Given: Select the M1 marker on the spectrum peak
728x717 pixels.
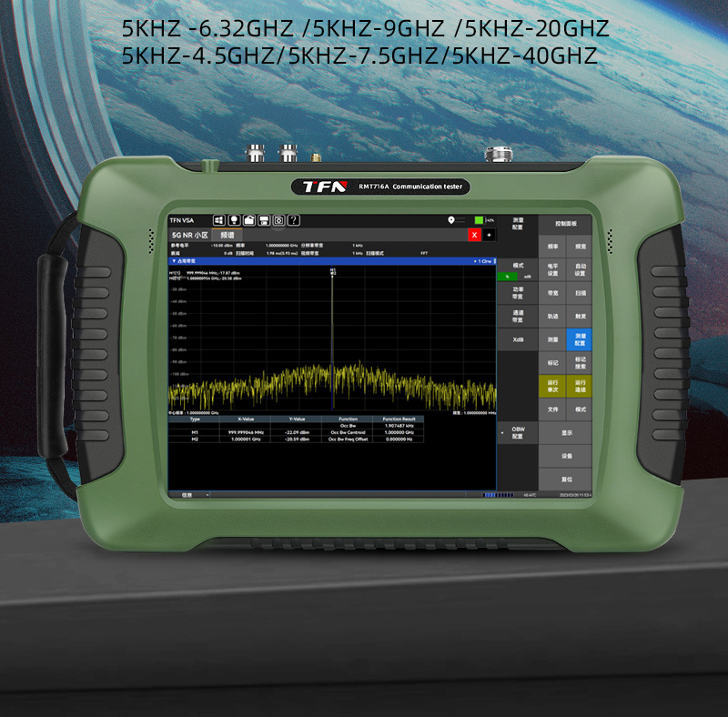Looking at the screenshot, I should click(332, 271).
